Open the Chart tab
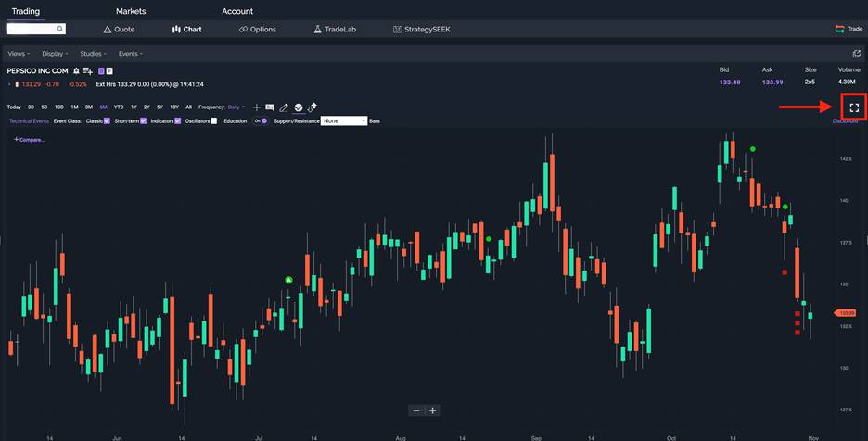This screenshot has width=868, height=441. 186,30
